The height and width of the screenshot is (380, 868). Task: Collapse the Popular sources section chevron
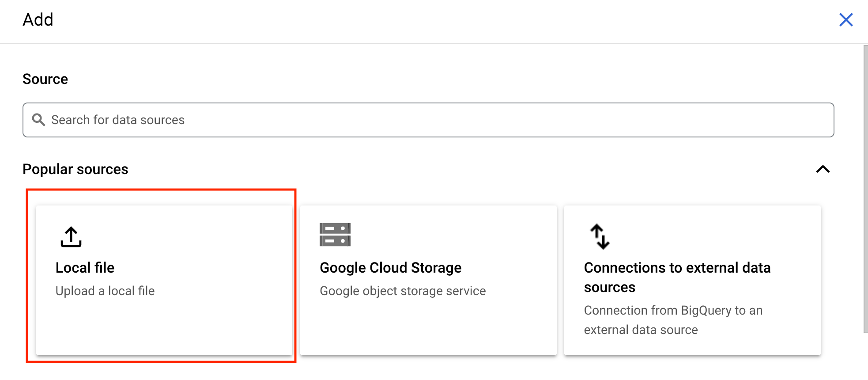(823, 169)
